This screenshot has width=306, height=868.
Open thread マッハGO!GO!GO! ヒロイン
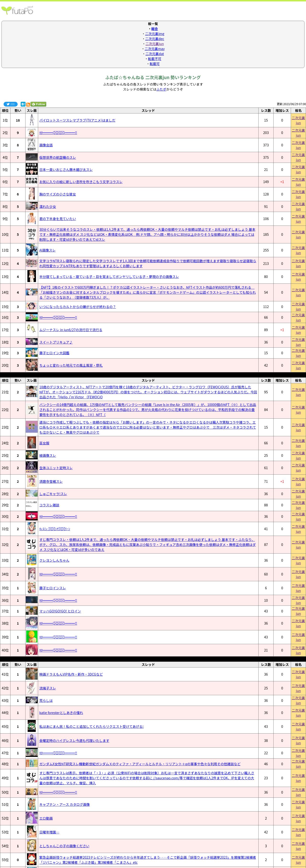coord(60,611)
